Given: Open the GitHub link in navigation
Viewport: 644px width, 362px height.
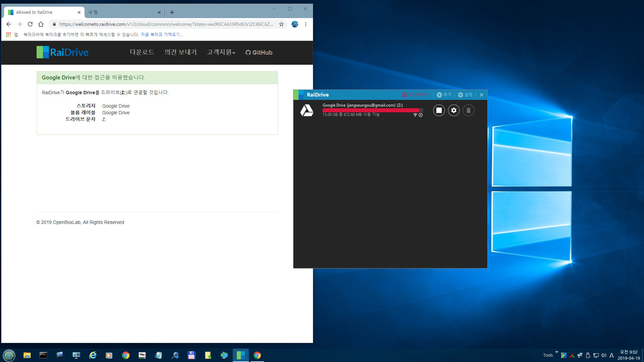Looking at the screenshot, I should [259, 52].
